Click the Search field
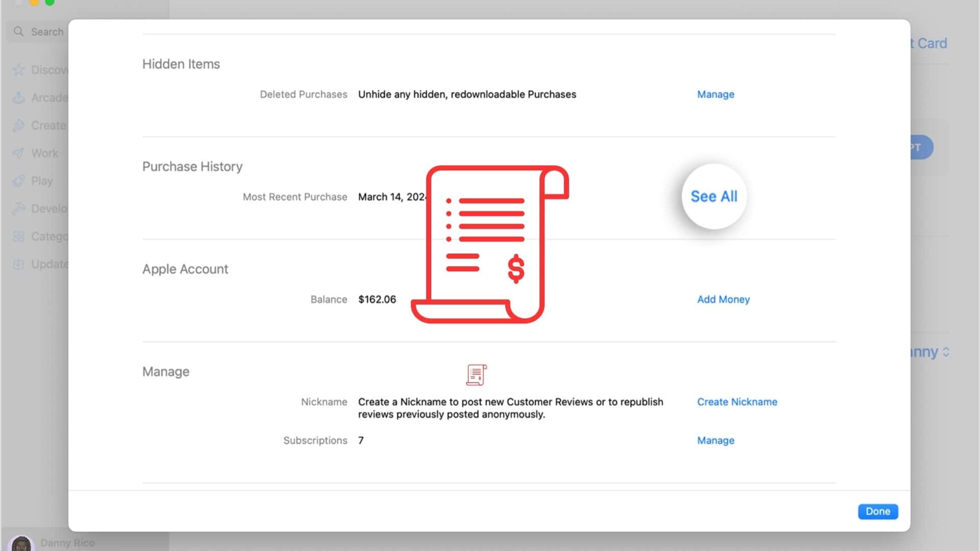Screen dimensions: 980x551 (x=47, y=32)
